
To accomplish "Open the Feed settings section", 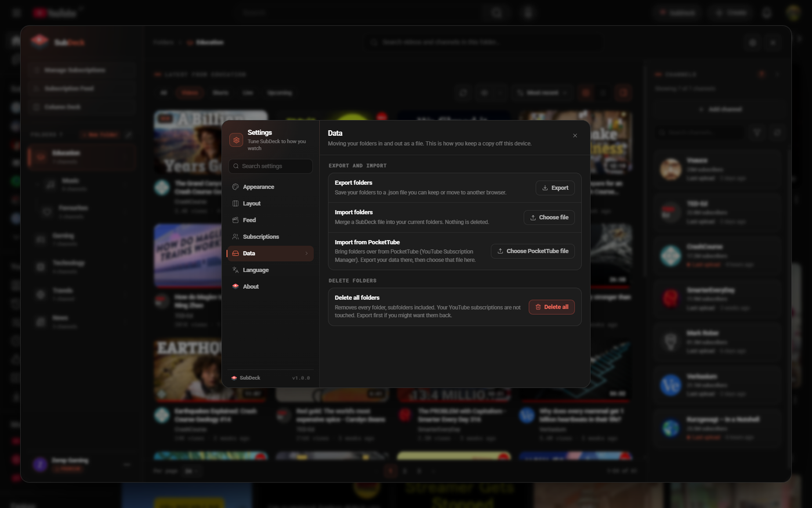I will pyautogui.click(x=270, y=220).
